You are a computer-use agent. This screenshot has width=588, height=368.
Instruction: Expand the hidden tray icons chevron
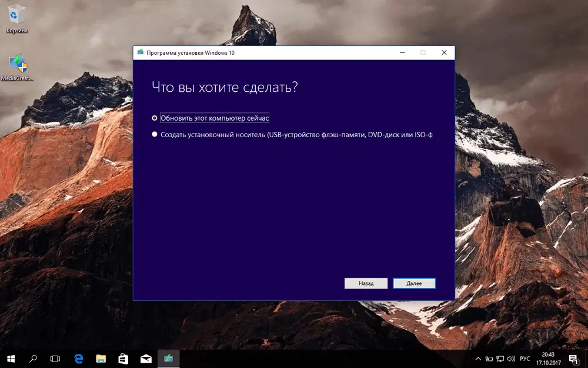tap(478, 358)
